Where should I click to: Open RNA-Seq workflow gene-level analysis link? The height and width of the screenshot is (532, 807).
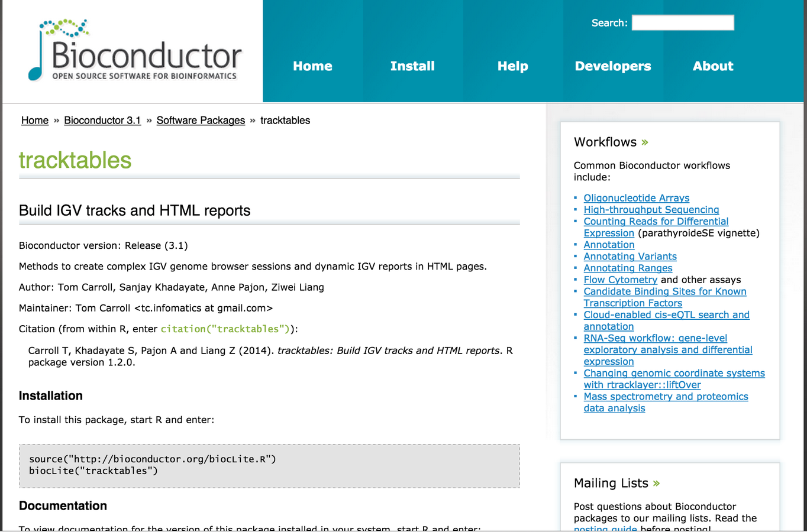click(x=668, y=350)
